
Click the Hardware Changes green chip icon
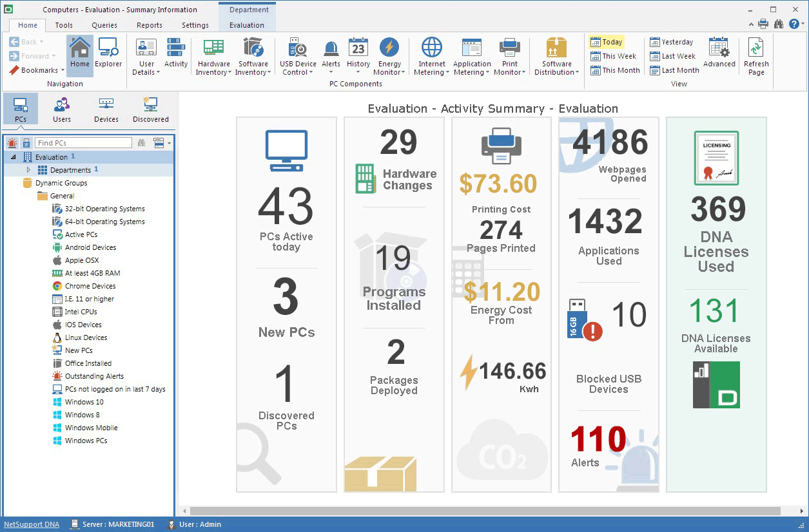tap(366, 178)
